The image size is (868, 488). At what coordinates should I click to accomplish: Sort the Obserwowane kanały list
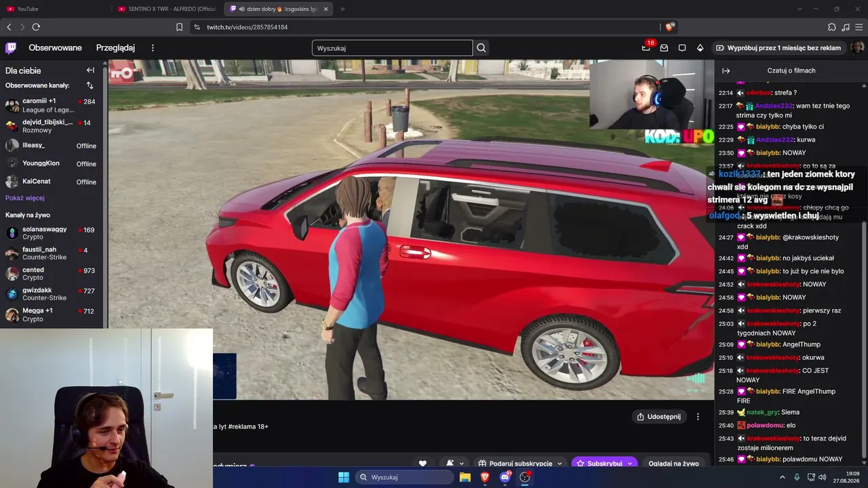coord(90,85)
